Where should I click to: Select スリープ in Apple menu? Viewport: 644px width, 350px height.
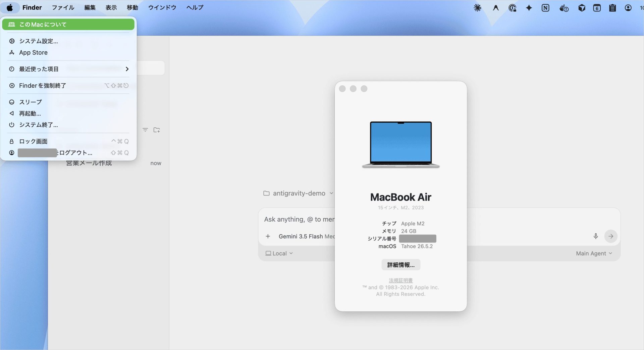pyautogui.click(x=68, y=102)
